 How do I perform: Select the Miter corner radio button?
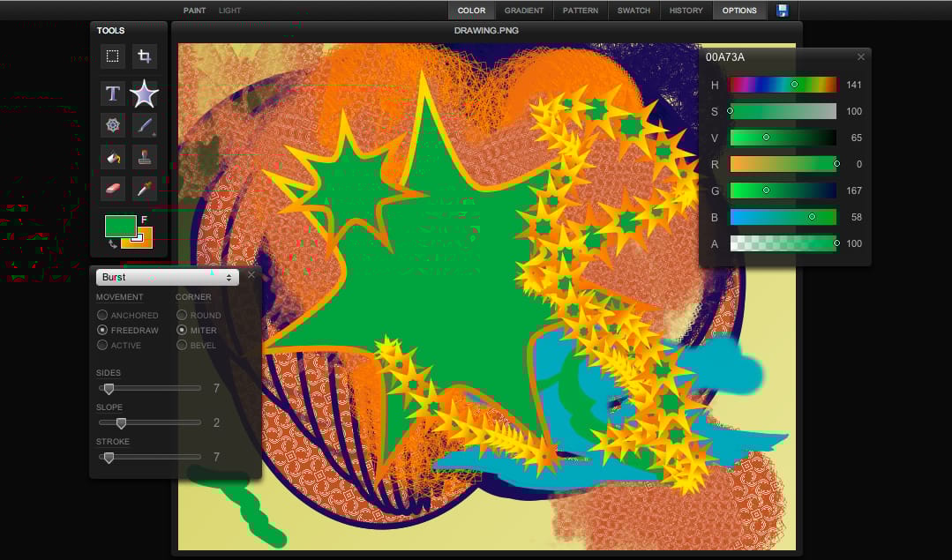pos(182,330)
